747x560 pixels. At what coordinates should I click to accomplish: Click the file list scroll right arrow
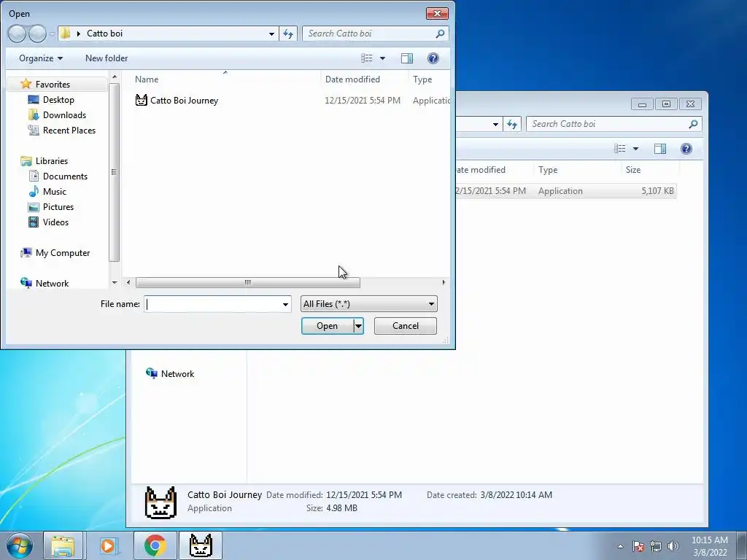444,282
